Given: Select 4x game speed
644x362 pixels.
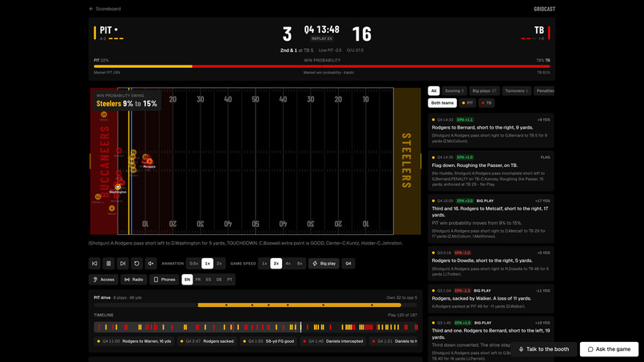Looking at the screenshot, I should [288, 264].
